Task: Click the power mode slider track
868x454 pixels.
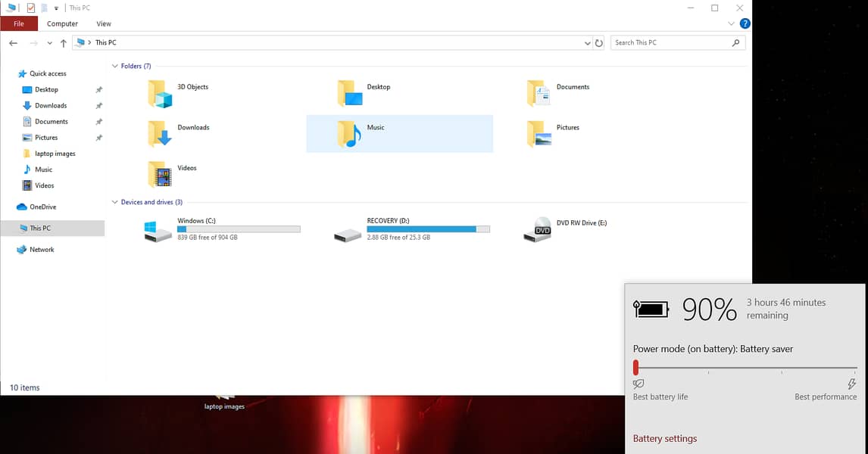Action: 745,368
